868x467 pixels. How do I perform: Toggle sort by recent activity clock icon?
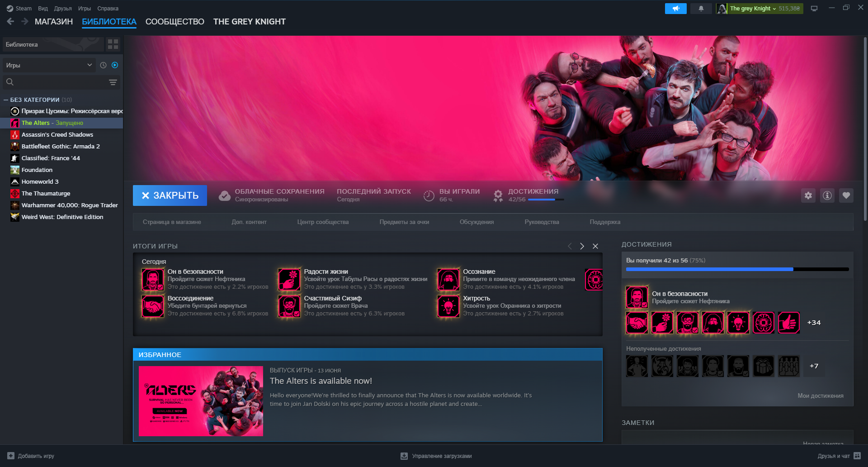(103, 65)
